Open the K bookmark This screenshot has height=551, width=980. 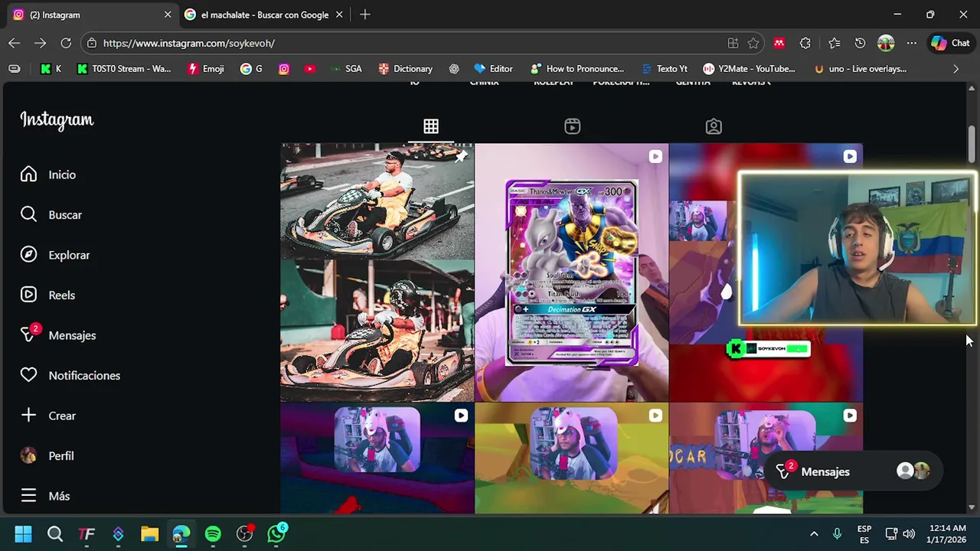[x=51, y=69]
